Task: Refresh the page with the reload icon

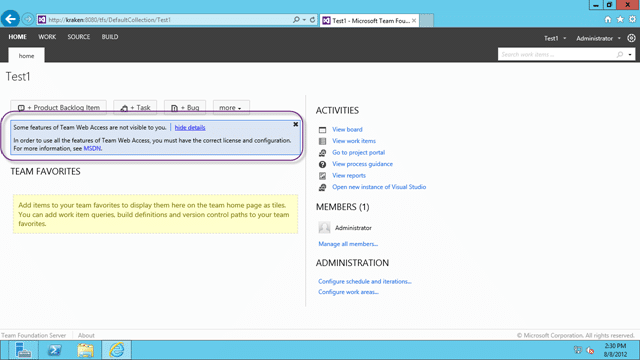Action: (312, 20)
